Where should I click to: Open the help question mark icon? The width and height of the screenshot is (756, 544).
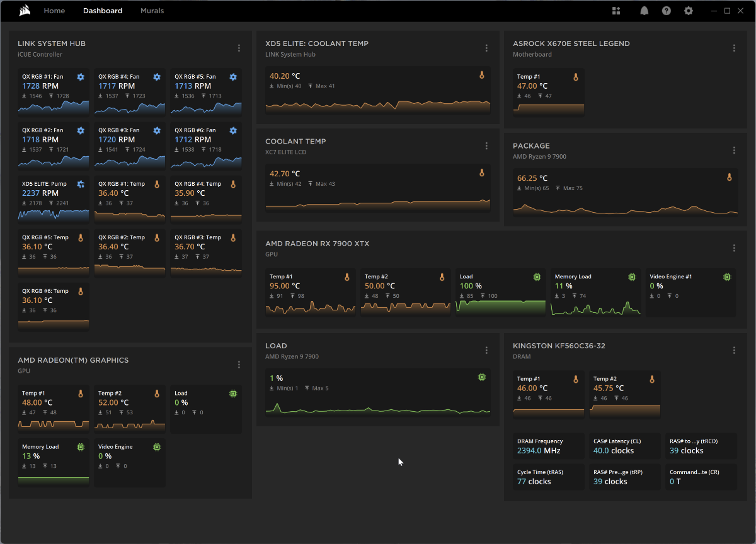point(667,11)
